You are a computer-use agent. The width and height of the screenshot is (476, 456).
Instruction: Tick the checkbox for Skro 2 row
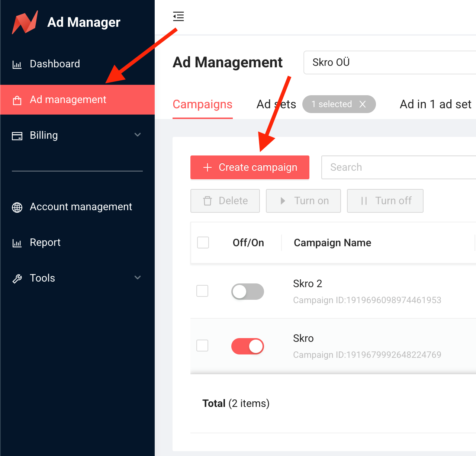(x=202, y=291)
